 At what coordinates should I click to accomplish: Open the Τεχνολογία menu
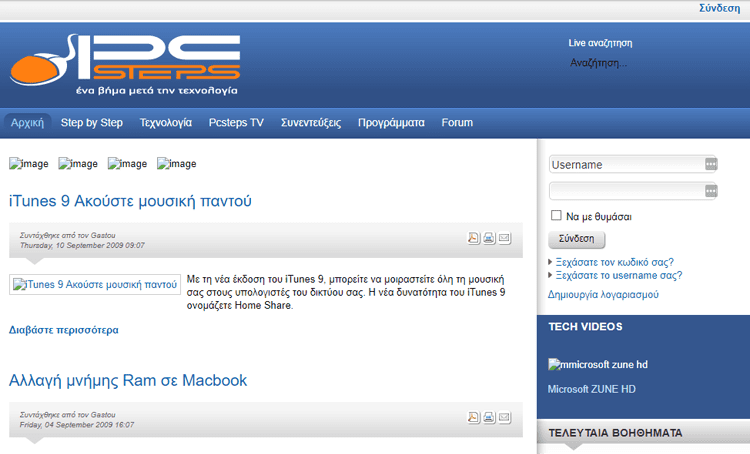click(x=165, y=123)
